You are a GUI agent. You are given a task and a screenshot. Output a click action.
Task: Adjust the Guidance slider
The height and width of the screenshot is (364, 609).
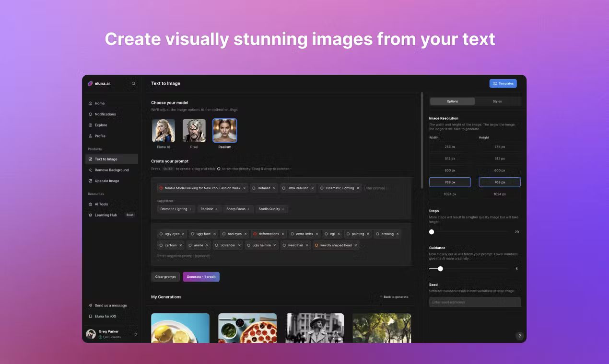pos(441,269)
